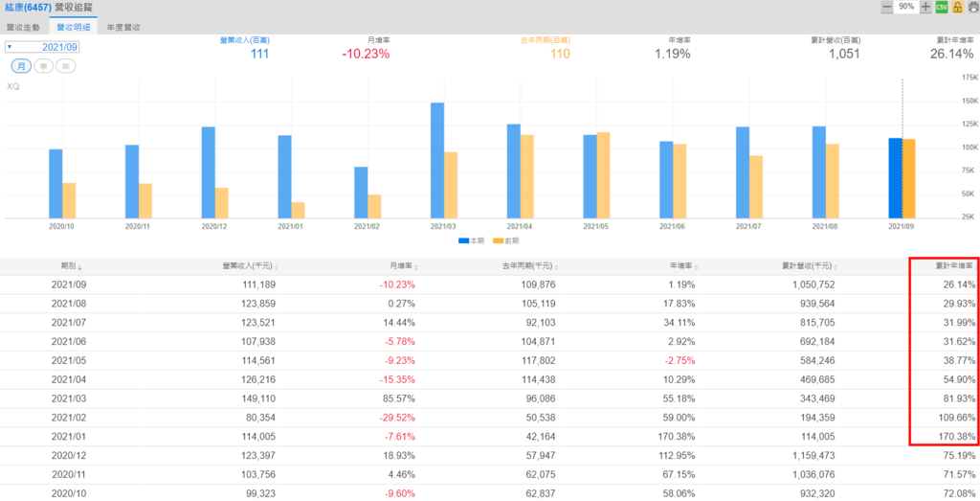Click the 2021/09 row period cell
The height and width of the screenshot is (501, 980).
pyautogui.click(x=69, y=285)
